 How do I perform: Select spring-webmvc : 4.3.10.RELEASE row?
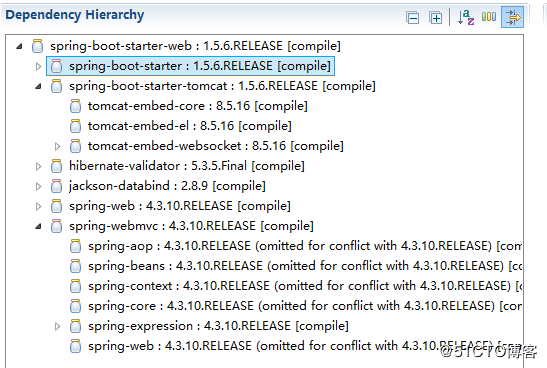point(191,226)
